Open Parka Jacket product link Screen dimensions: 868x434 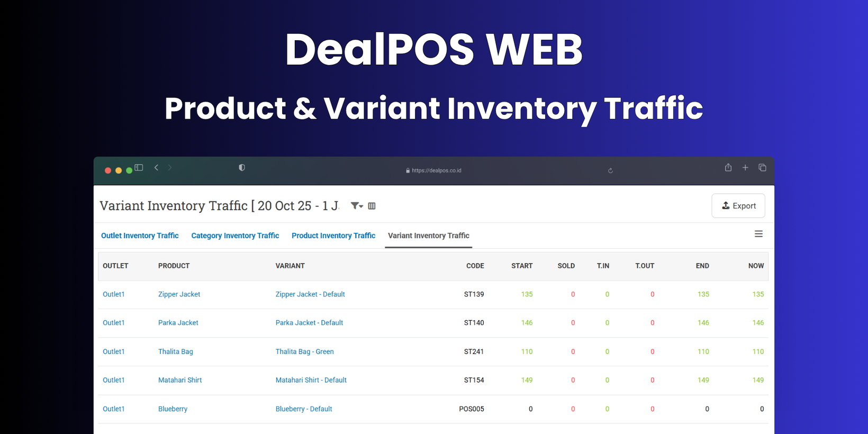click(x=178, y=323)
